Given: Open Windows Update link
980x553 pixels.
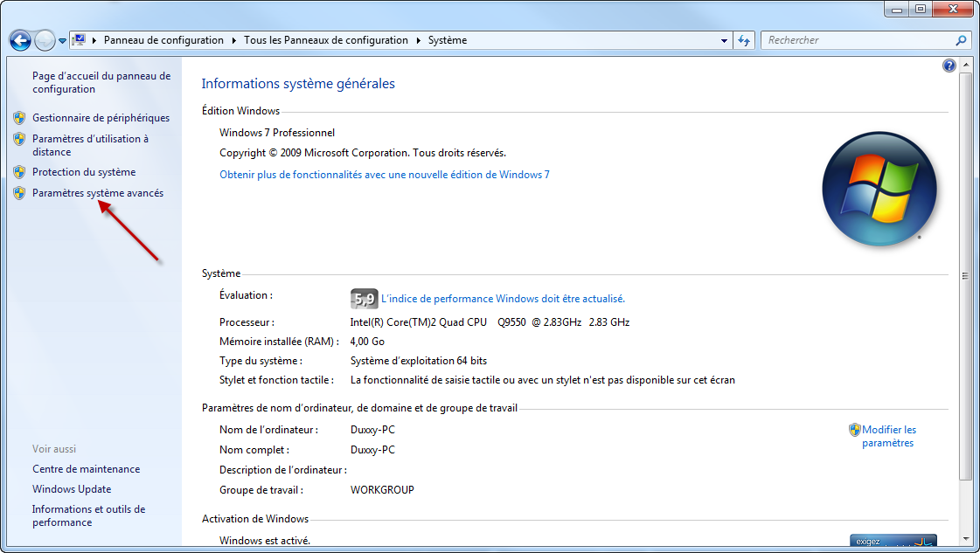Looking at the screenshot, I should pyautogui.click(x=72, y=488).
